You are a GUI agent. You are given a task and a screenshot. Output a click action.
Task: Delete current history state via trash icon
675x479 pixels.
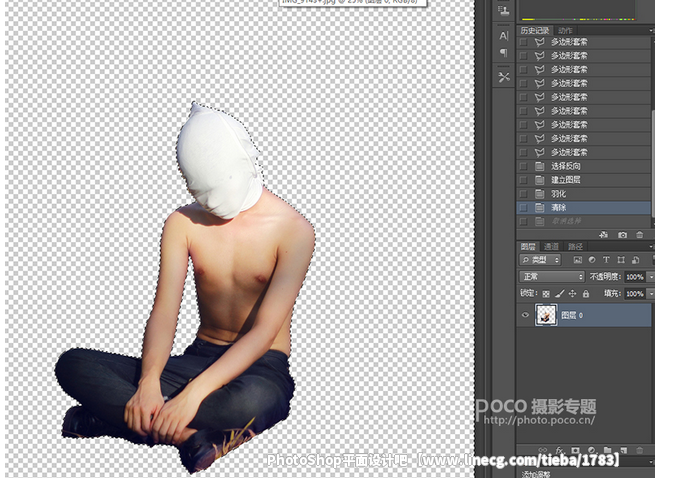coord(640,235)
